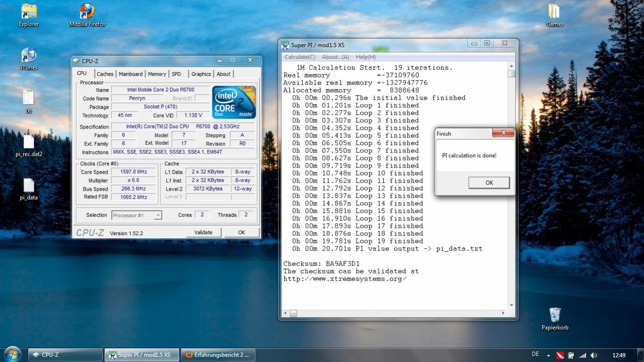Click the Super PI vertical scrollbar up arrow
Image resolution: width=644 pixels, height=362 pixels.
[x=511, y=67]
